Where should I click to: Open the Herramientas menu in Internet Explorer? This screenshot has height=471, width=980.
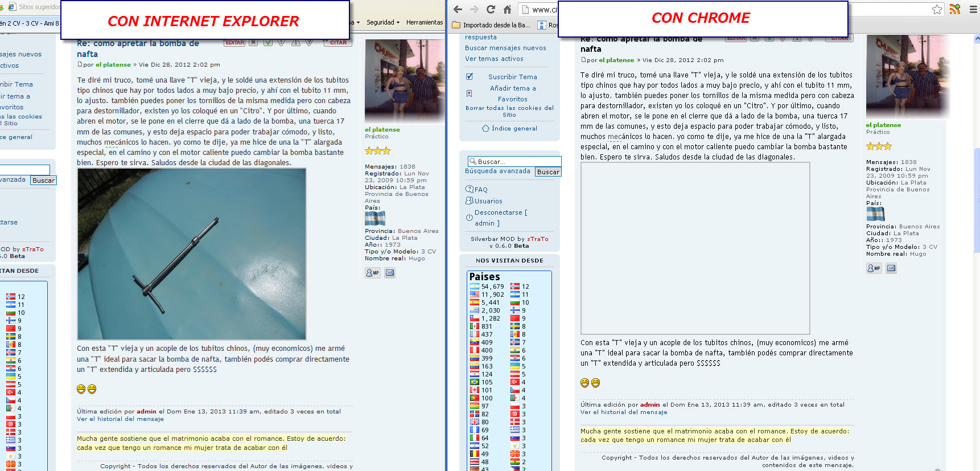(x=425, y=22)
